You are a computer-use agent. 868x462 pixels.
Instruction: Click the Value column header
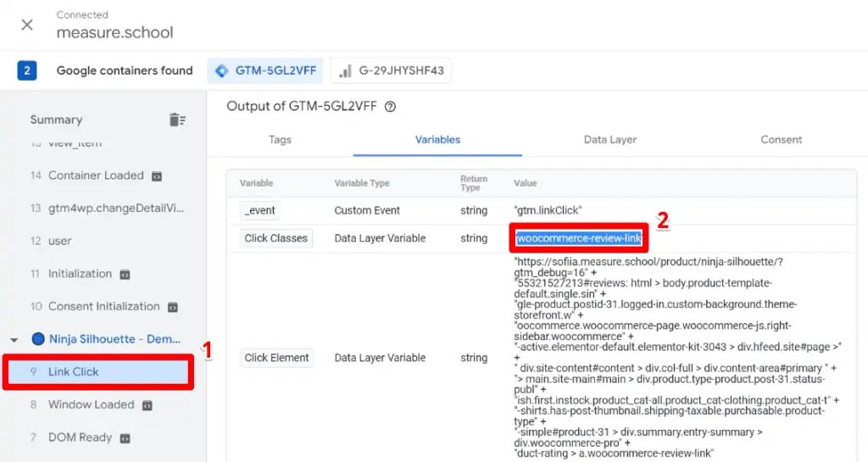click(x=526, y=183)
